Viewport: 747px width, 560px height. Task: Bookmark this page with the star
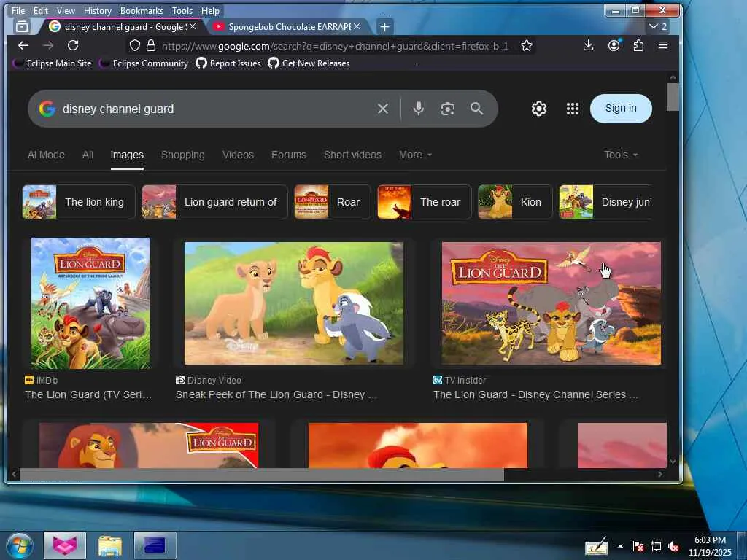pos(527,46)
